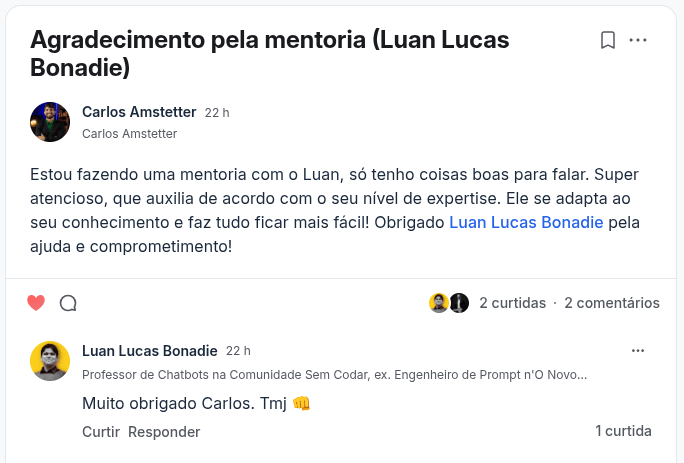684x463 pixels.
Task: Click the post's "22 h" timestamp
Action: [x=217, y=113]
